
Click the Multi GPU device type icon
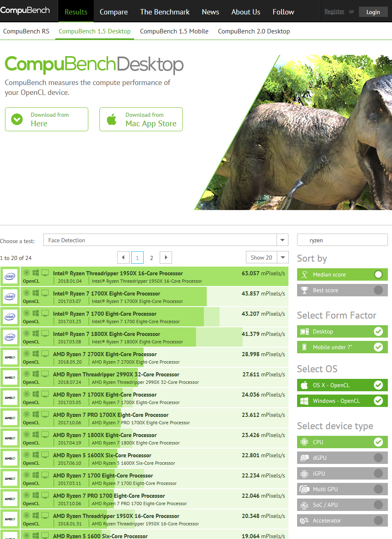click(305, 489)
